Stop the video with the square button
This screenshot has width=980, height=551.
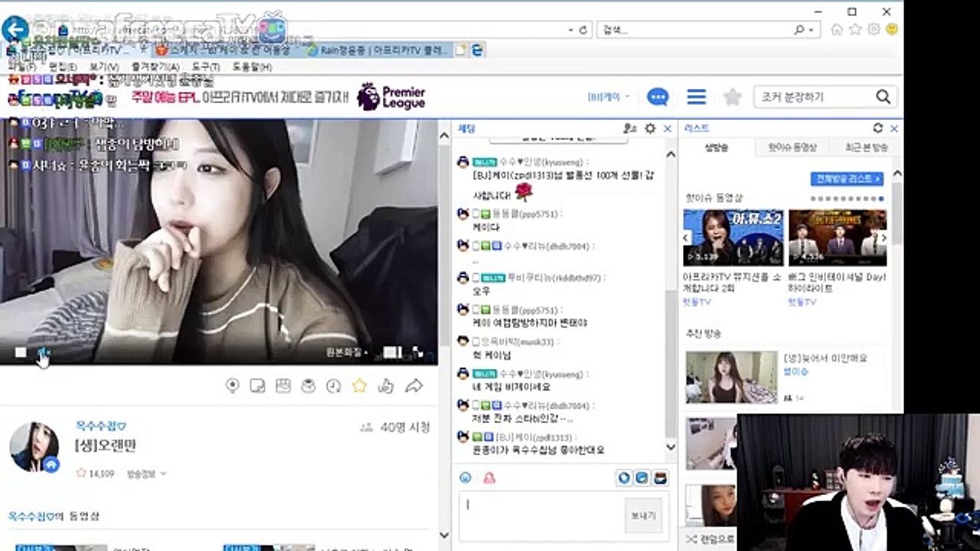[x=21, y=352]
